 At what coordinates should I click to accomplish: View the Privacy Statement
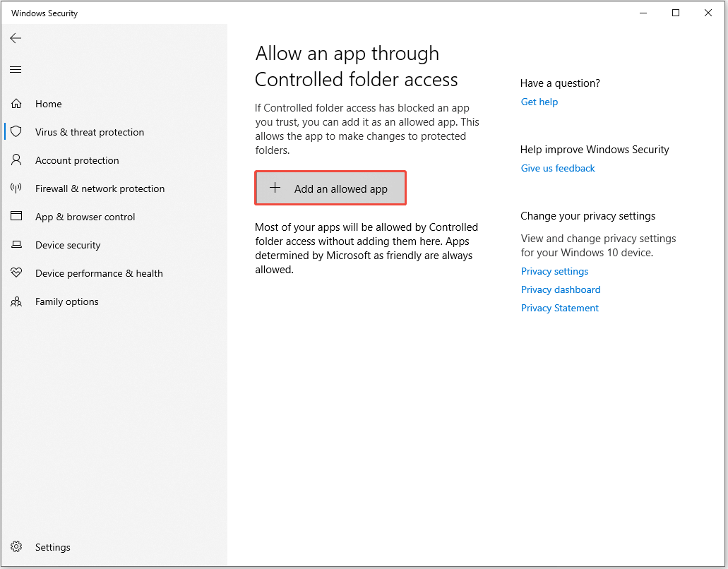pos(559,308)
